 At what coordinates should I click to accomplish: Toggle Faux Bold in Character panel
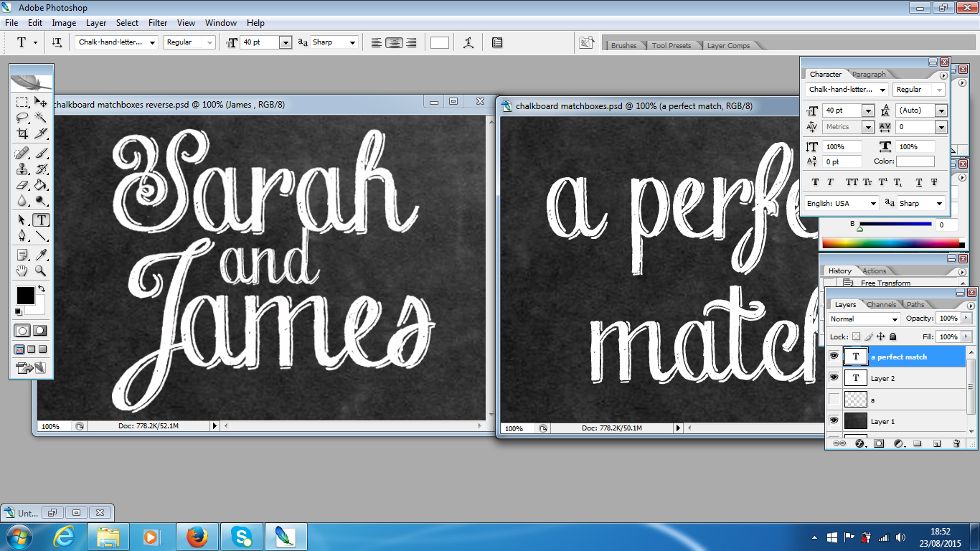click(x=814, y=182)
